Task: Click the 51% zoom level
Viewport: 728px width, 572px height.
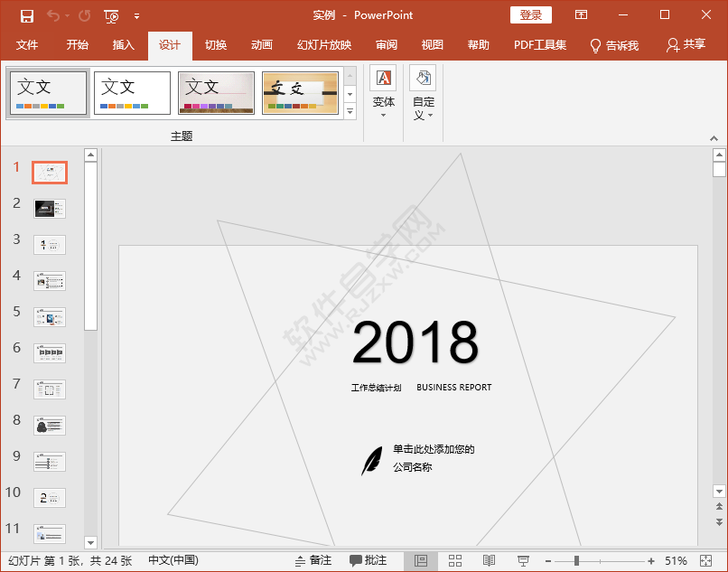Action: [676, 561]
